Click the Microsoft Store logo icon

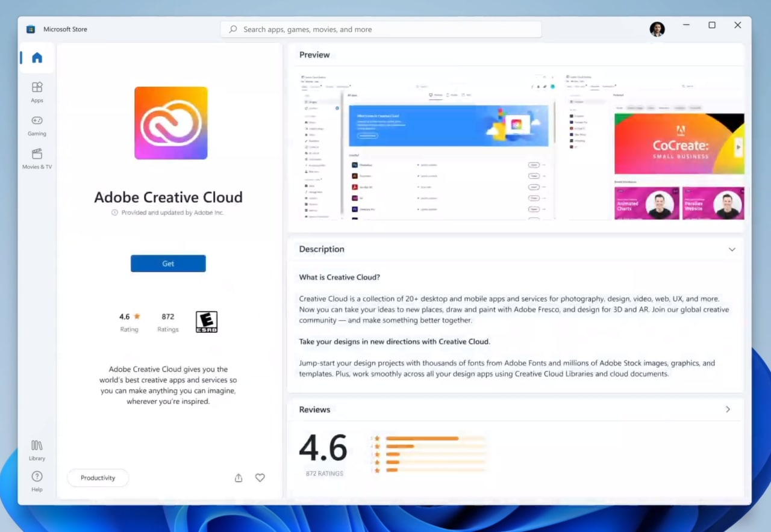31,29
